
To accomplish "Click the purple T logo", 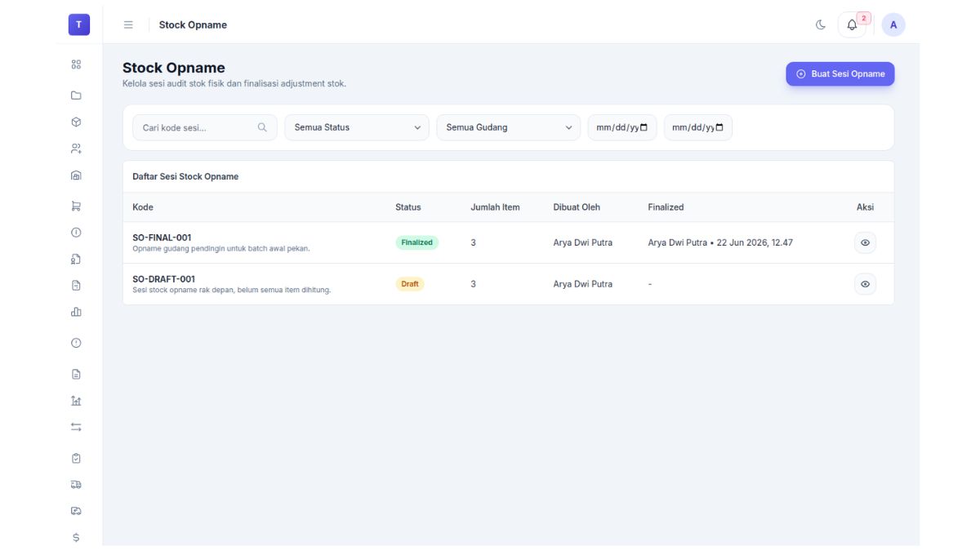I will (78, 24).
